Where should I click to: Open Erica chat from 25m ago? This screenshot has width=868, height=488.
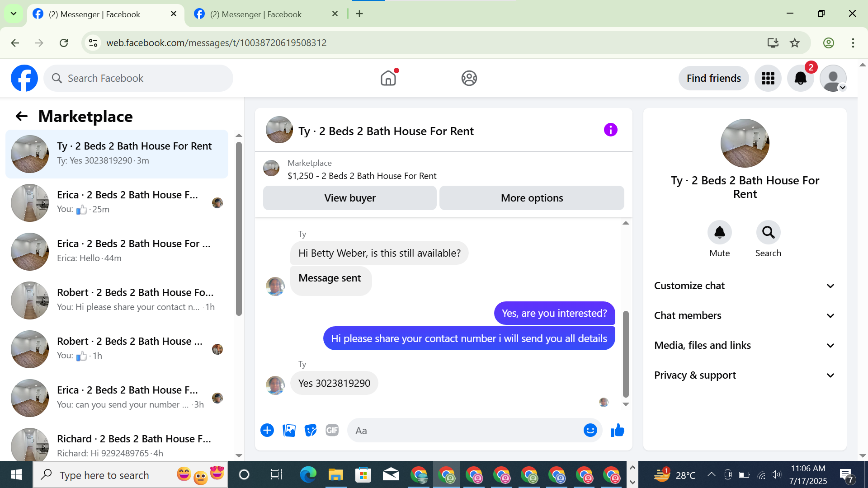pos(117,203)
